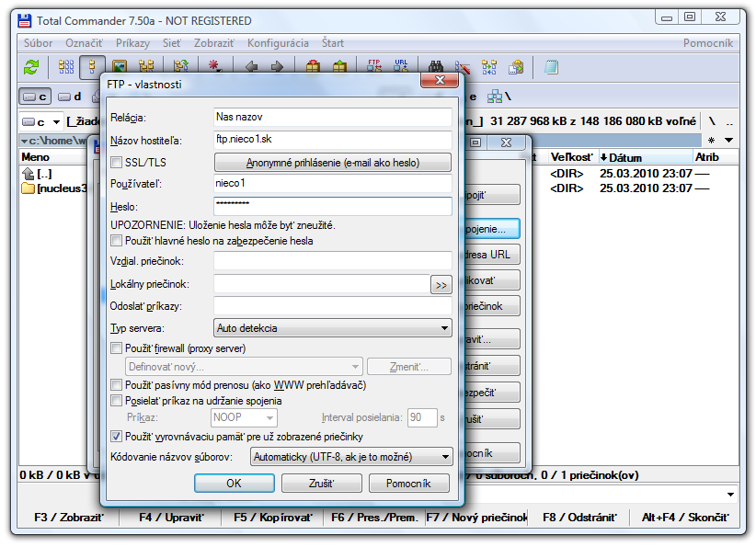Viewport: 756px width, 547px height.
Task: Click the asterisk directory favorites button
Action: [711, 141]
